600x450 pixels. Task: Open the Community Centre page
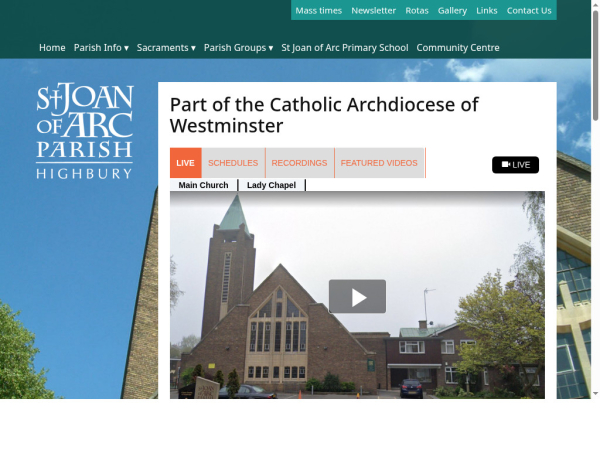(458, 47)
